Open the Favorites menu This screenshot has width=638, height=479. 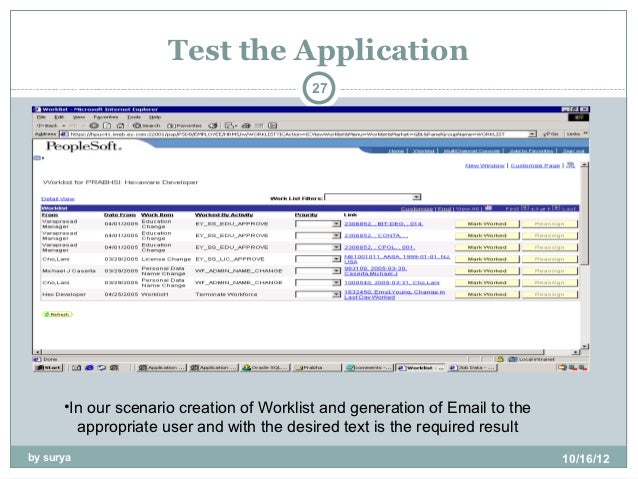(106, 117)
